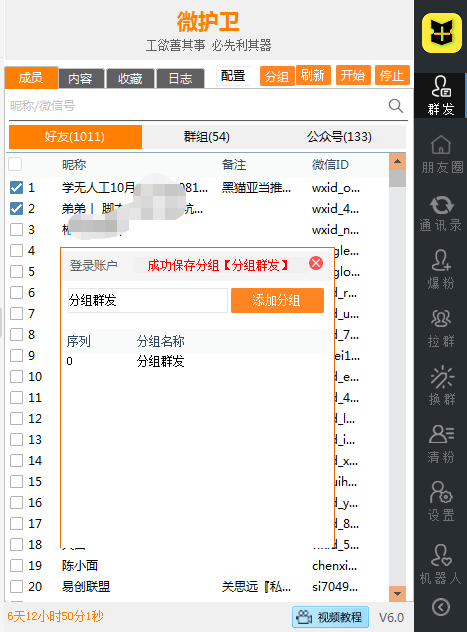Click the 陈小面 nickname
The width and height of the screenshot is (467, 632).
80,565
